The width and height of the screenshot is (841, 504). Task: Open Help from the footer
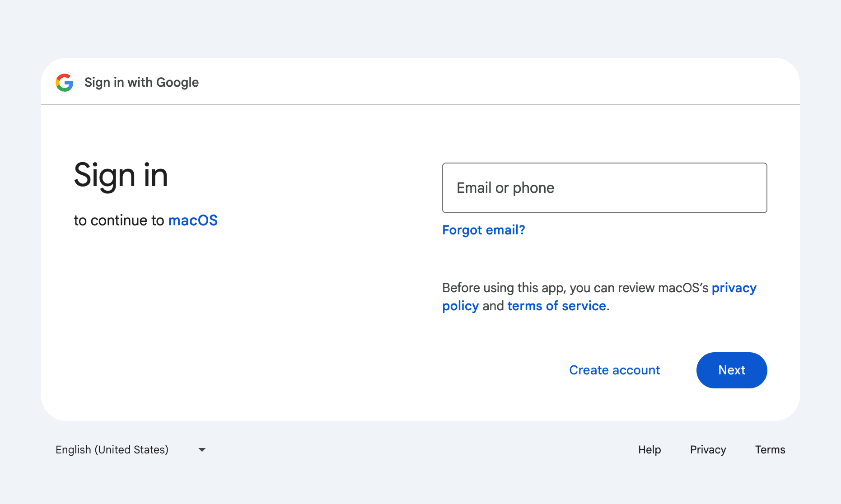[649, 449]
